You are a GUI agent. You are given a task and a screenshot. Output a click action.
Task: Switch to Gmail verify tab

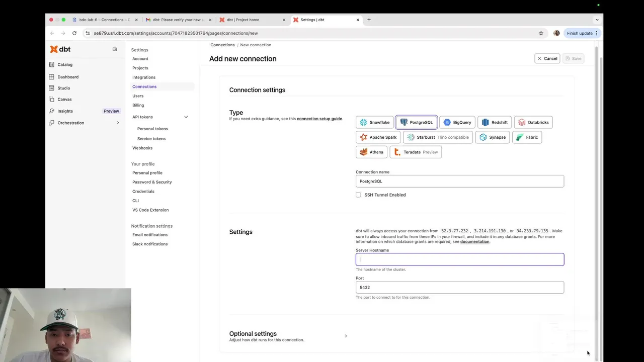[x=179, y=20]
